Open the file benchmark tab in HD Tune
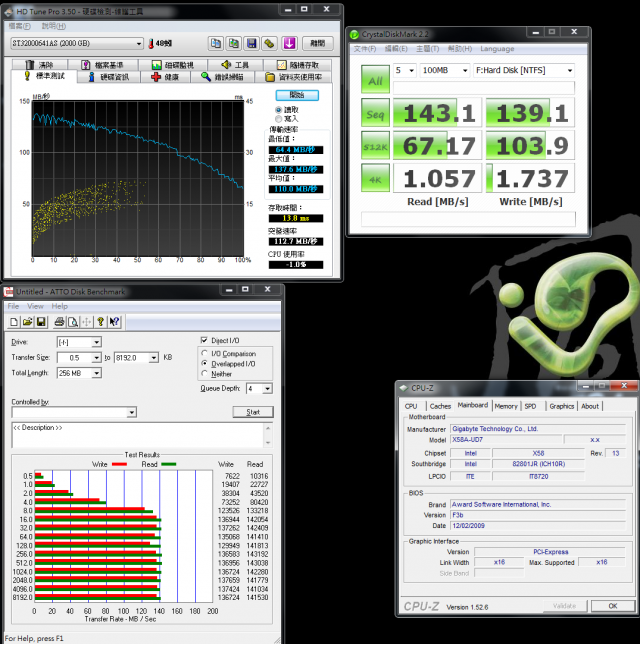640x645 pixels. 103,65
